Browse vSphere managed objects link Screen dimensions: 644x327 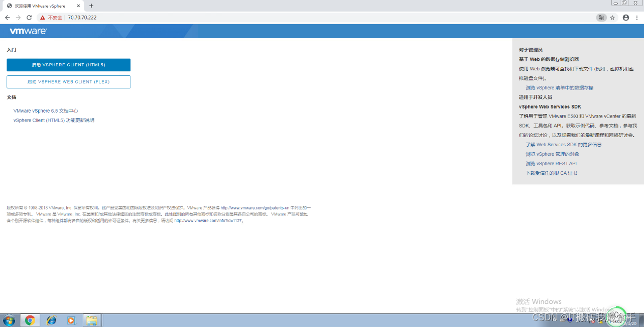click(x=552, y=154)
